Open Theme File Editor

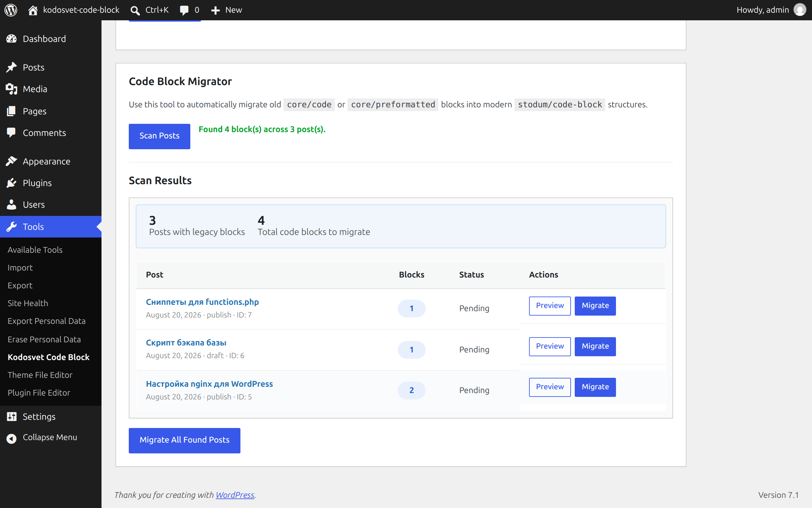coord(40,375)
